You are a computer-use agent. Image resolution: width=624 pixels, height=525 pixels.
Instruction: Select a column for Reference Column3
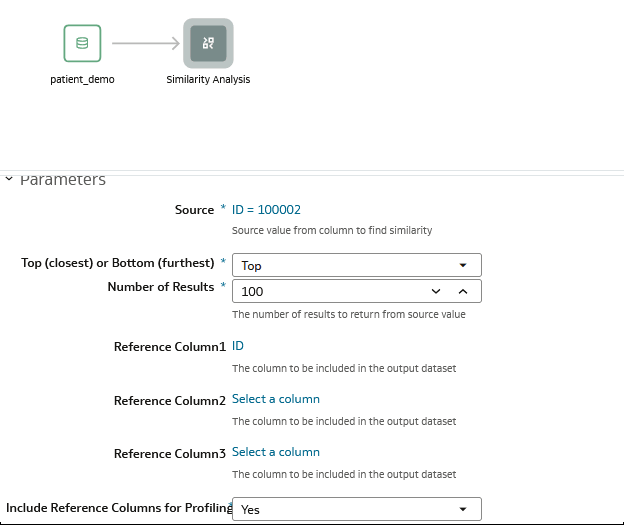click(276, 452)
